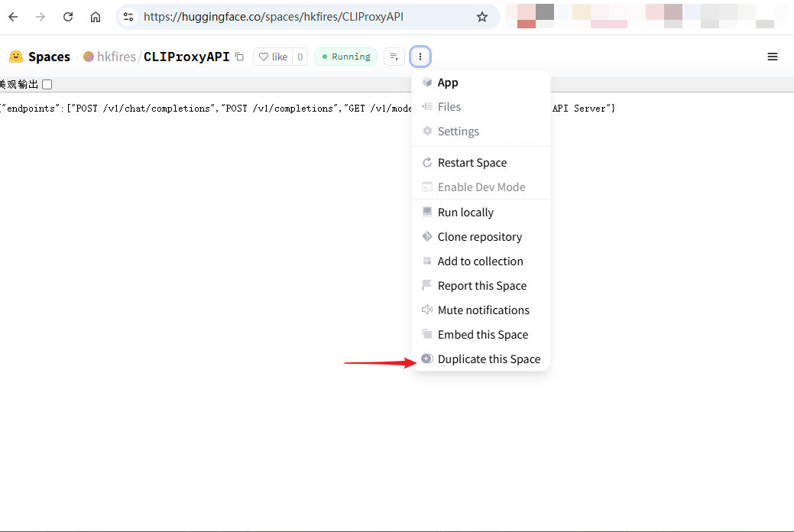Viewport: 794px width, 532px height.
Task: Click the URL address bar field
Action: point(306,17)
